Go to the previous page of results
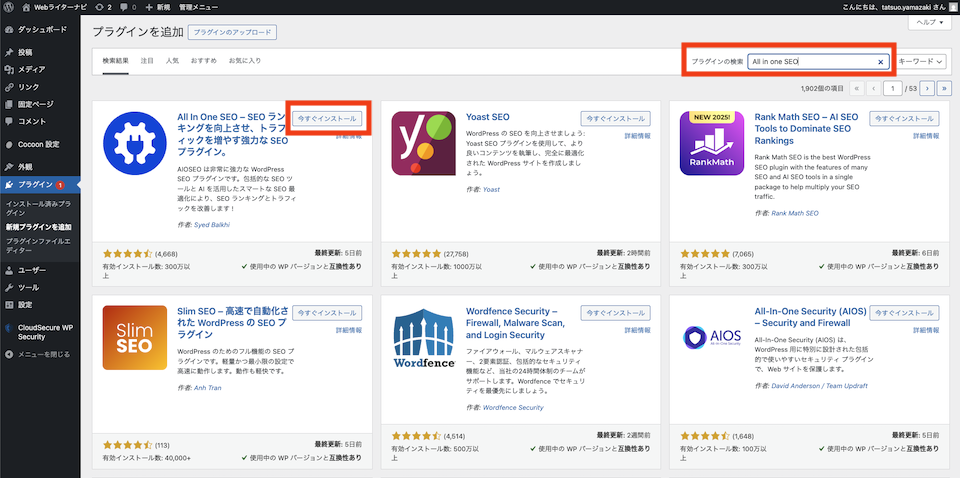 click(x=874, y=89)
